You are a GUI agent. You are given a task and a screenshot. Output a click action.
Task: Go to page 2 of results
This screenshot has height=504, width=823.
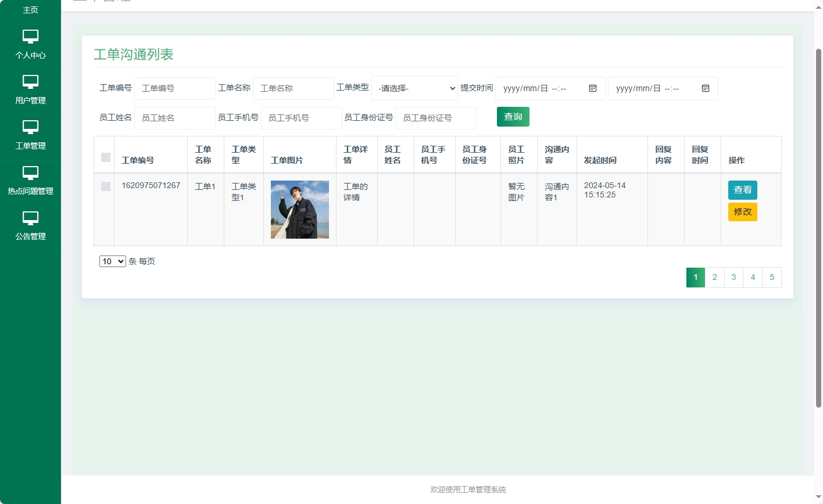click(x=714, y=277)
